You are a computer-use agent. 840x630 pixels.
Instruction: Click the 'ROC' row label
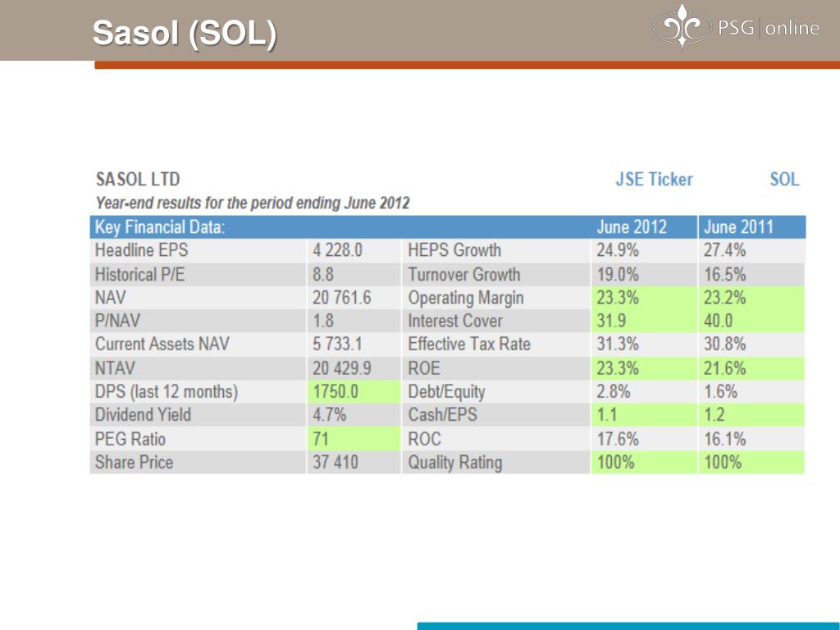coord(424,440)
